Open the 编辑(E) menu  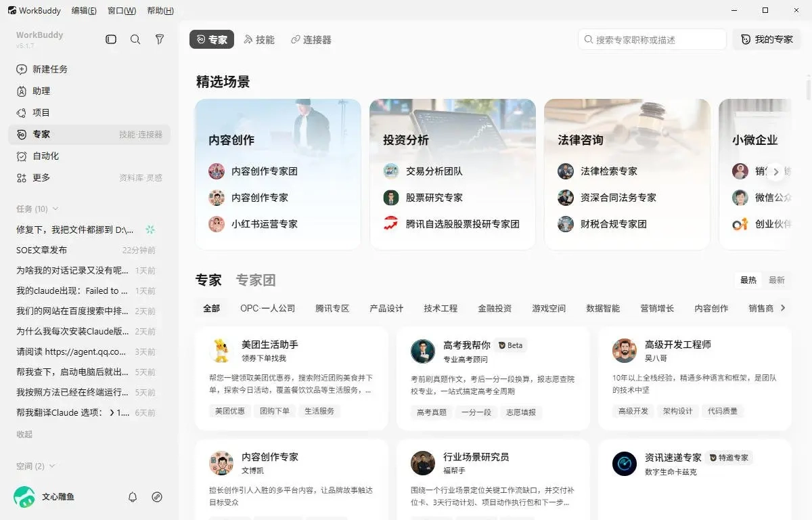coord(84,10)
